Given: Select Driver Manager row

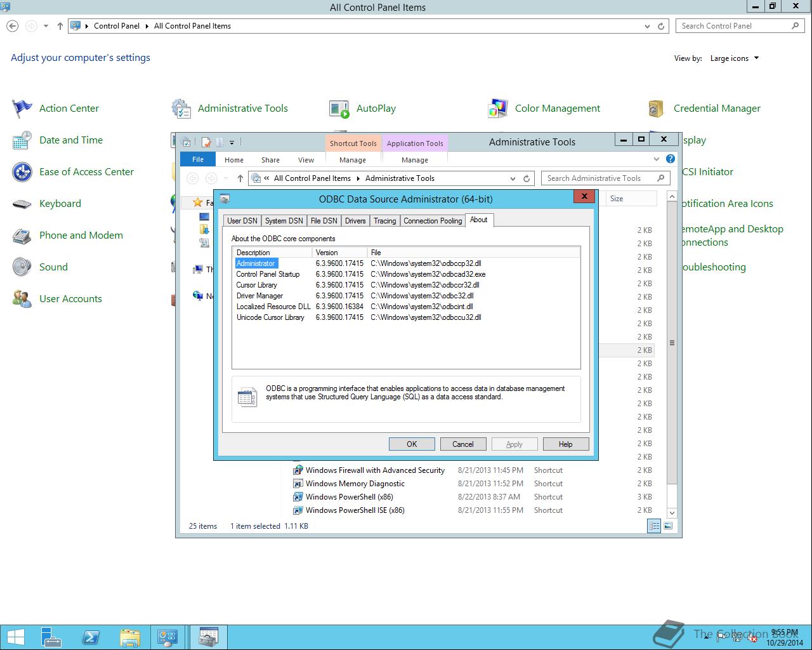Looking at the screenshot, I should (406, 296).
